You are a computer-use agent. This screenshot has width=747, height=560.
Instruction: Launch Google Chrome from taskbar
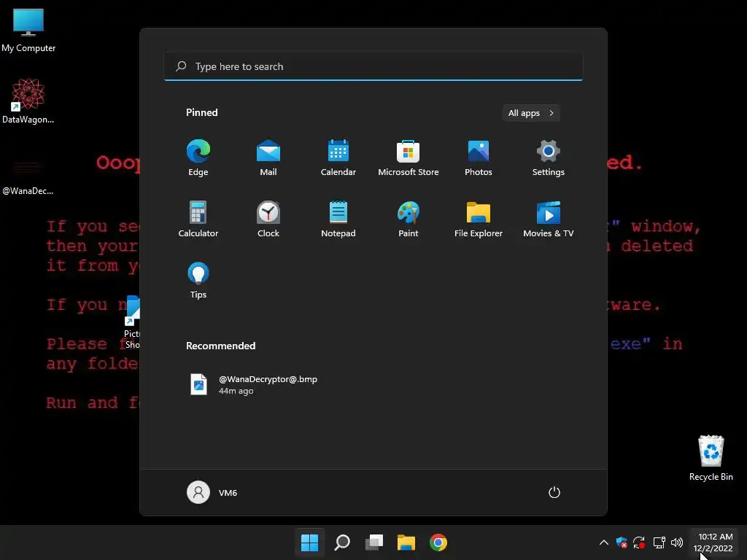tap(438, 542)
